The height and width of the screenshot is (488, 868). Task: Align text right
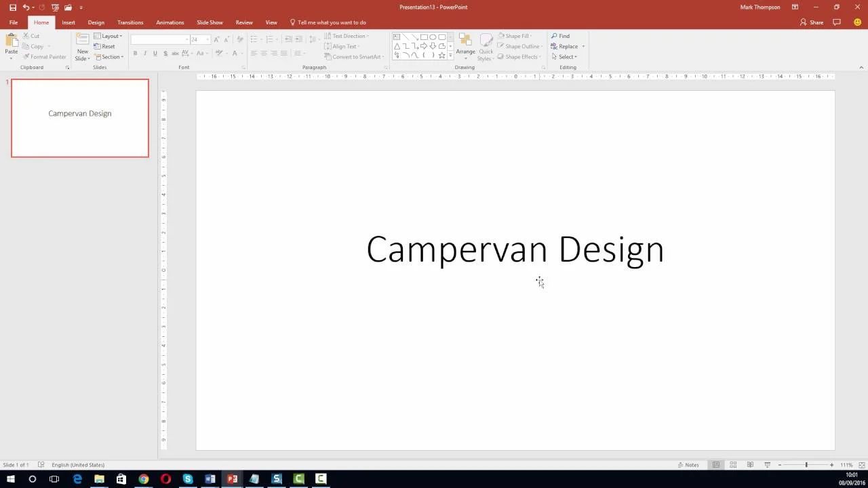pyautogui.click(x=274, y=53)
